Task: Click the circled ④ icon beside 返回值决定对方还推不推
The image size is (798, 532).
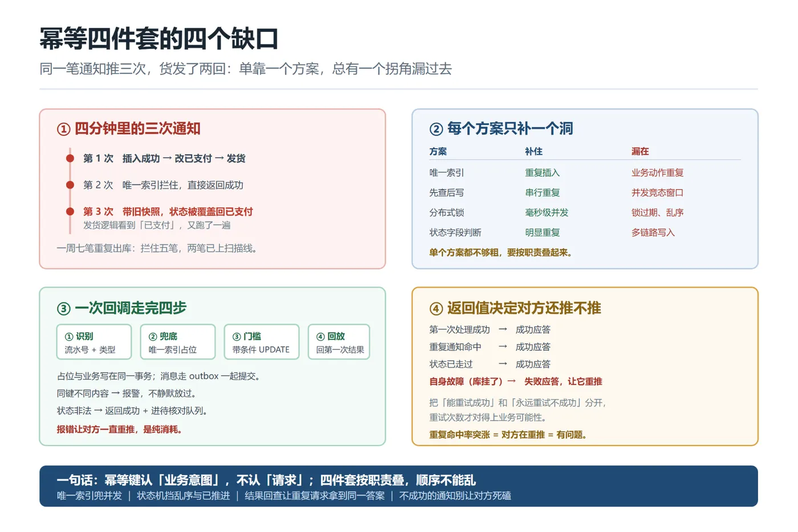Action: tap(436, 309)
